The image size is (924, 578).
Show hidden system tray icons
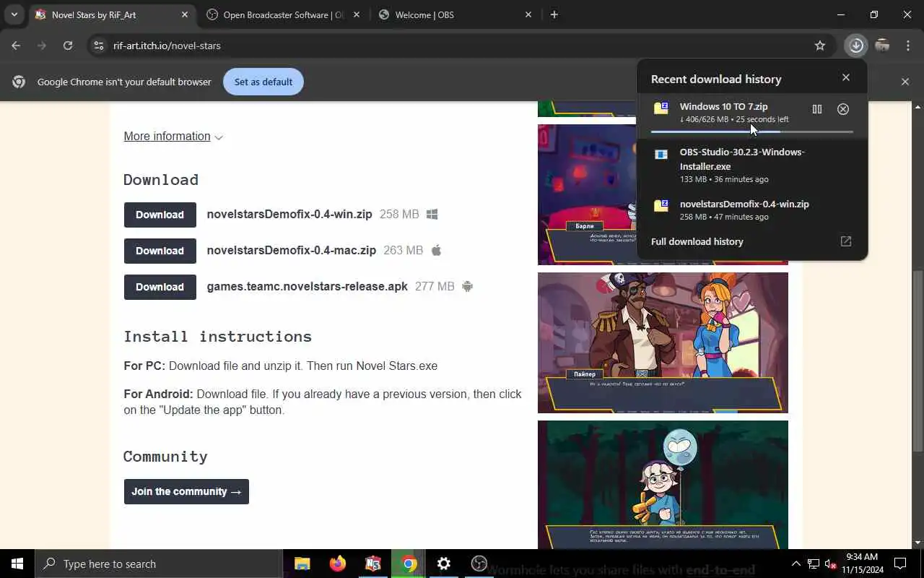click(796, 564)
